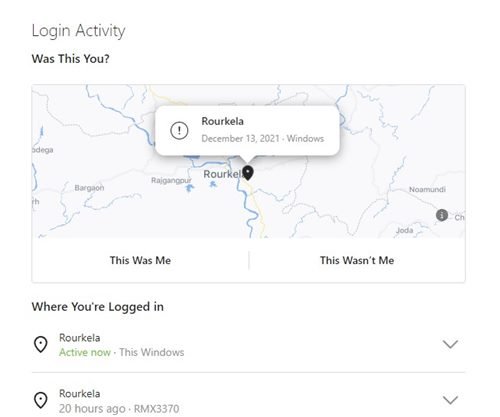This screenshot has height=417, width=500.
Task: Open the Rourkela Active now session entry
Action: pyautogui.click(x=248, y=345)
